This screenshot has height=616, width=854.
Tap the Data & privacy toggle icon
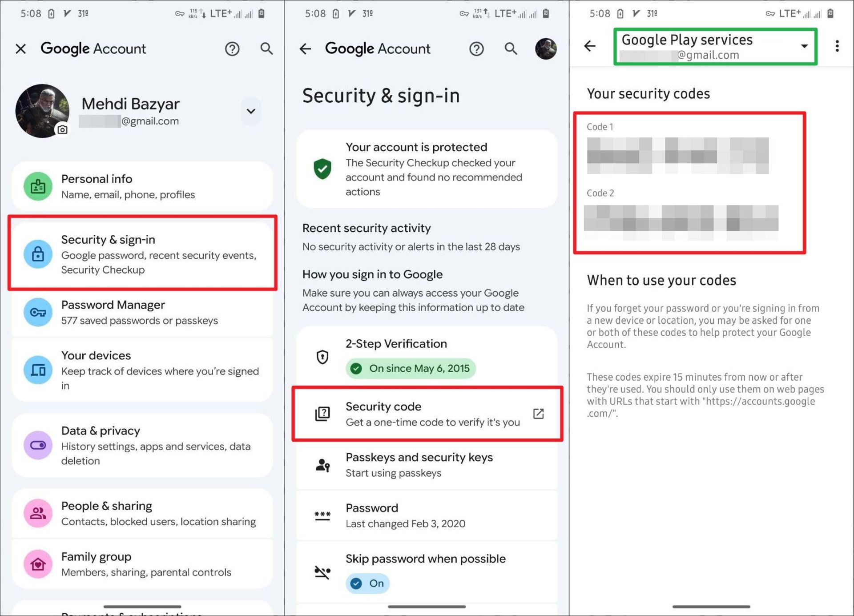38,445
